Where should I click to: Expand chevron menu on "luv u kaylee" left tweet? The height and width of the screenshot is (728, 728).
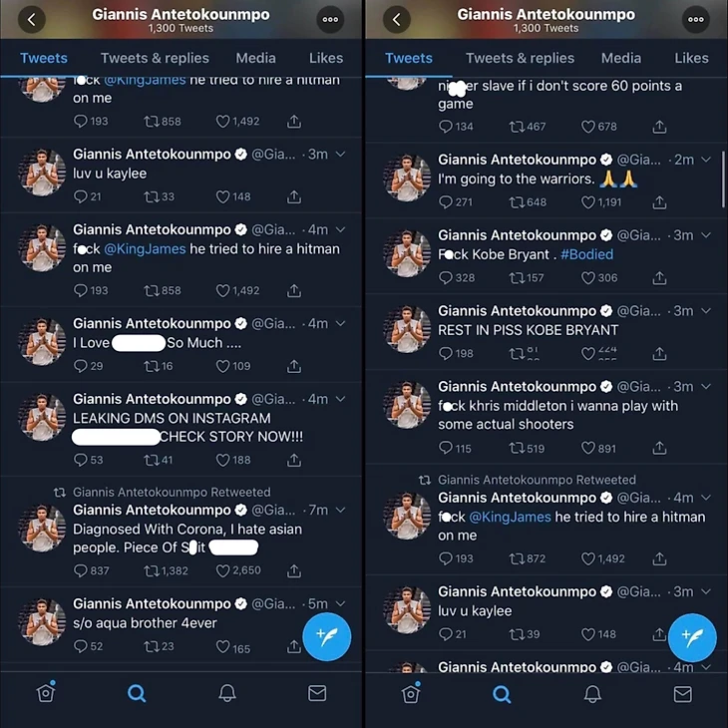[340, 155]
